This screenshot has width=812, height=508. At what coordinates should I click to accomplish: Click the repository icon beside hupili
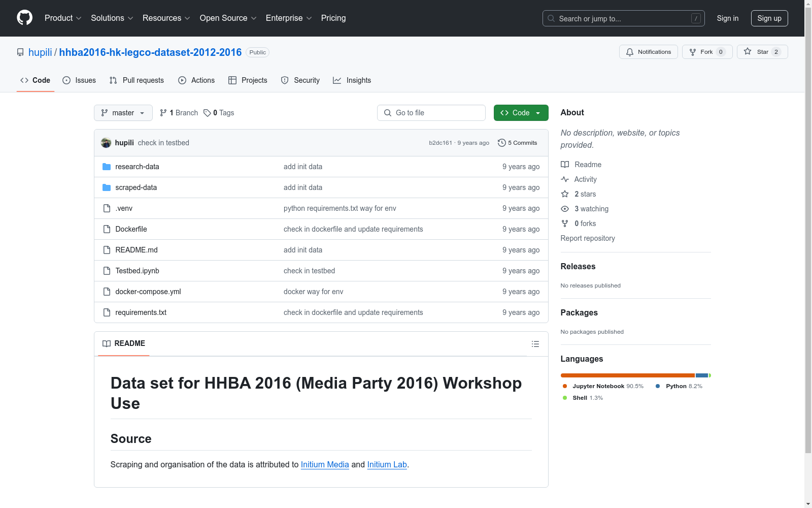[x=20, y=52]
